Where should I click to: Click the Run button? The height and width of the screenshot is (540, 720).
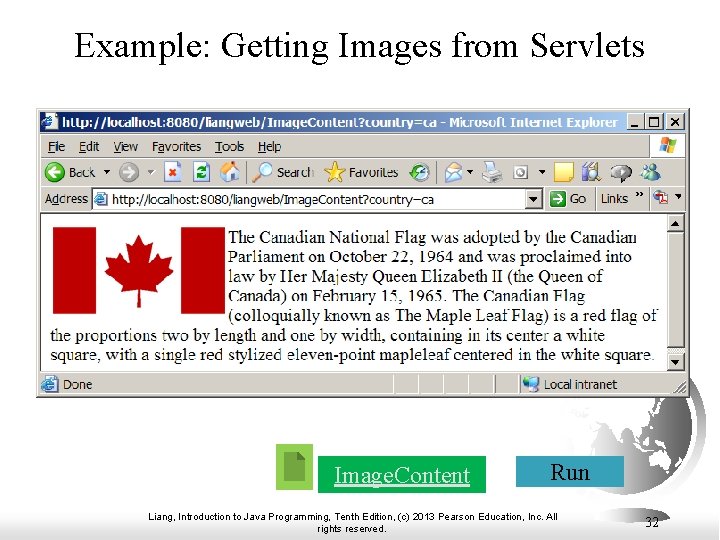[x=570, y=472]
